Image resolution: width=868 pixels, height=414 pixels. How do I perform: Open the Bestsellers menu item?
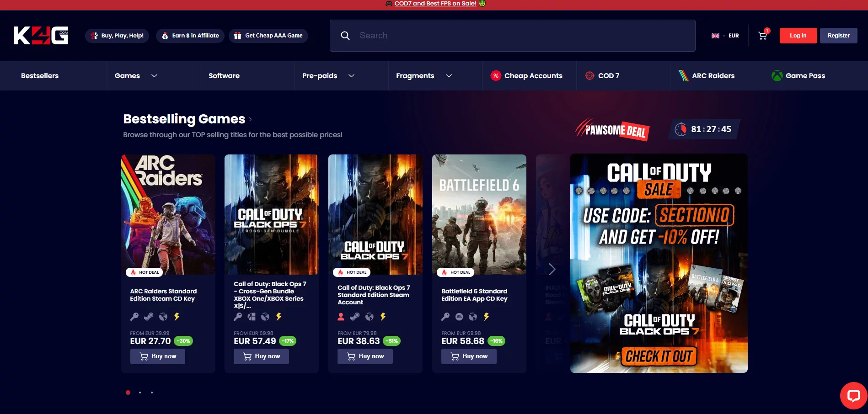40,76
